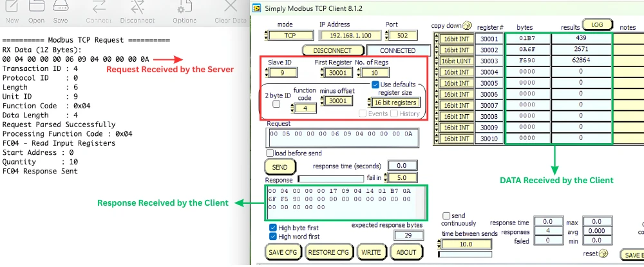The image size is (644, 267).
Task: Click the notes cell for register 30001
Action: tap(629, 38)
